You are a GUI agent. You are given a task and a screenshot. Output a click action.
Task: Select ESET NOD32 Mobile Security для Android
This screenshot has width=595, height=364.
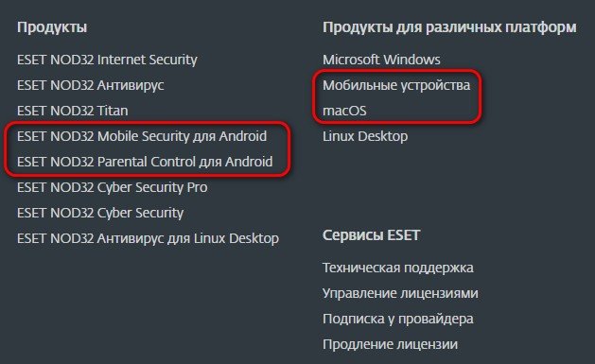click(x=142, y=136)
